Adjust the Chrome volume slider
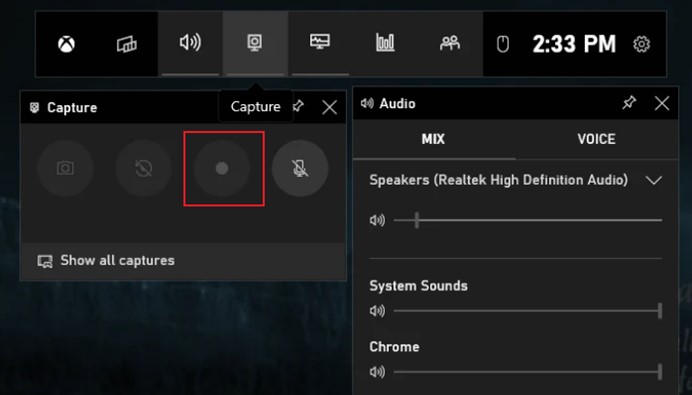 click(x=528, y=372)
